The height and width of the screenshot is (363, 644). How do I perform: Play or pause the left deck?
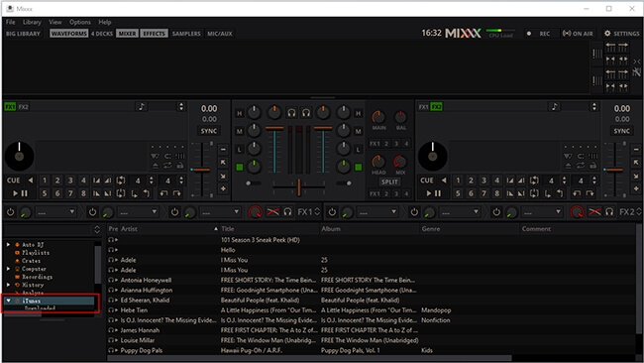[x=20, y=193]
